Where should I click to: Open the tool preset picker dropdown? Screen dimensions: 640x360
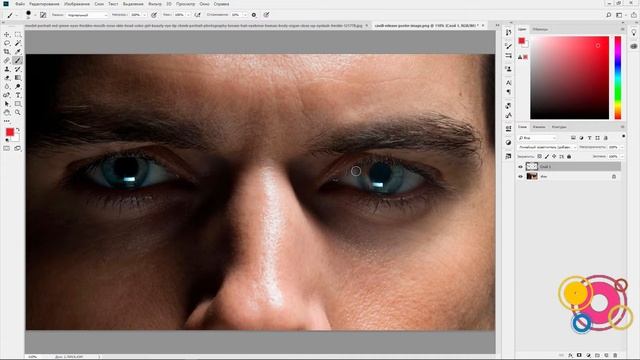click(16, 15)
